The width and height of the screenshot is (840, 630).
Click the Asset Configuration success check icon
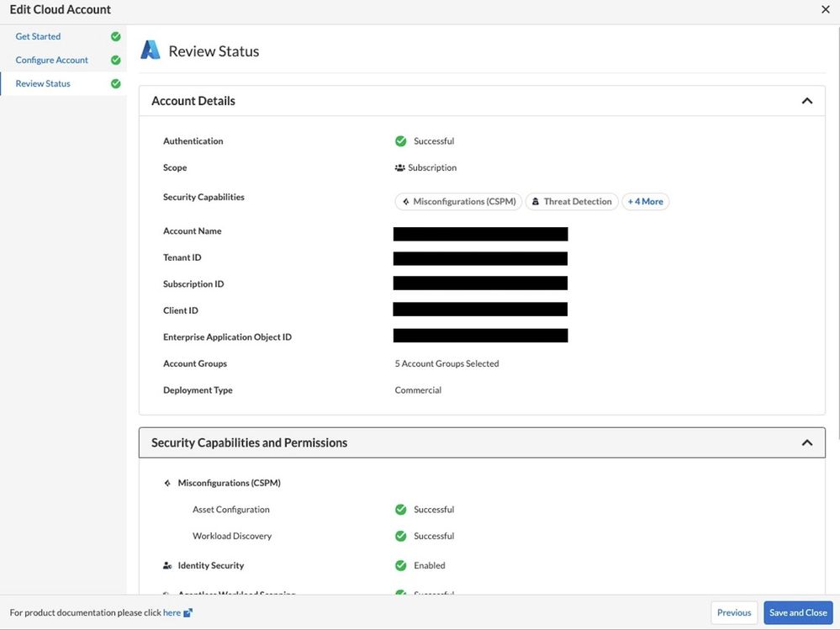tap(401, 510)
